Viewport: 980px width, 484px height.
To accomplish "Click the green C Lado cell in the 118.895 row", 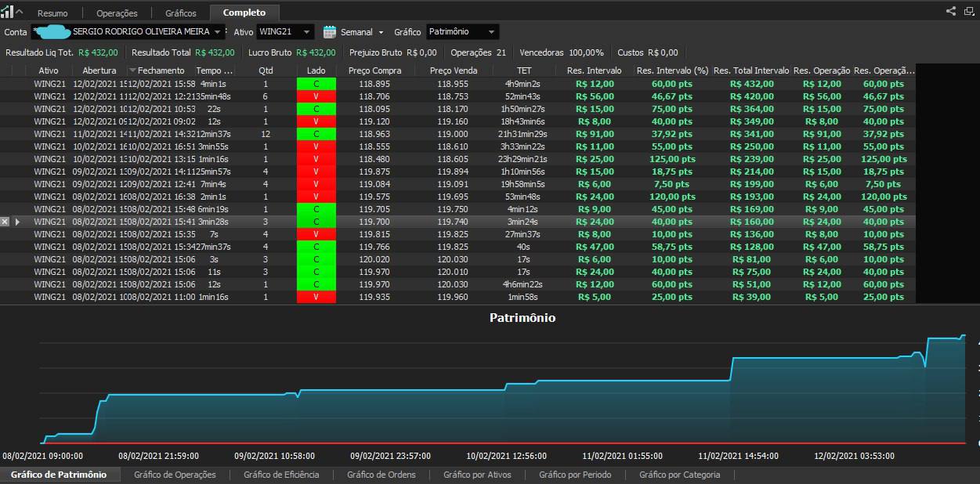I will click(x=316, y=84).
